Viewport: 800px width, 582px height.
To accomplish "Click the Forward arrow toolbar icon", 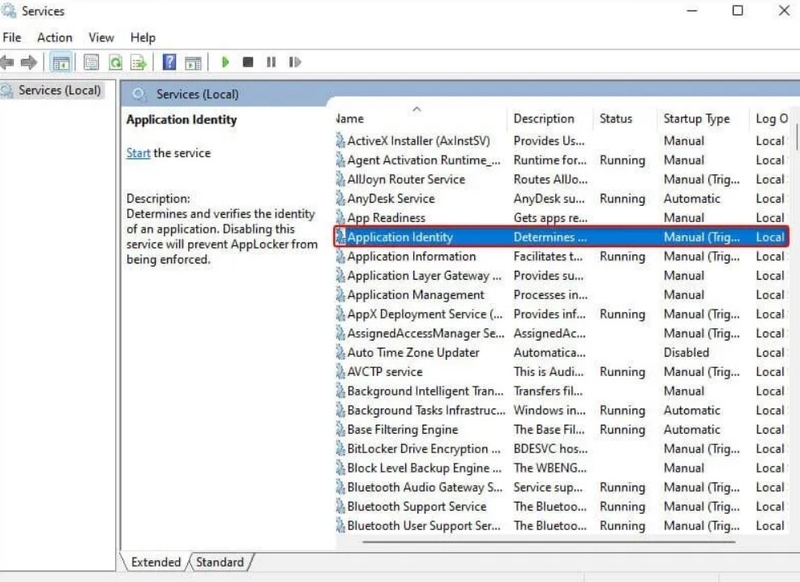I will 29,62.
